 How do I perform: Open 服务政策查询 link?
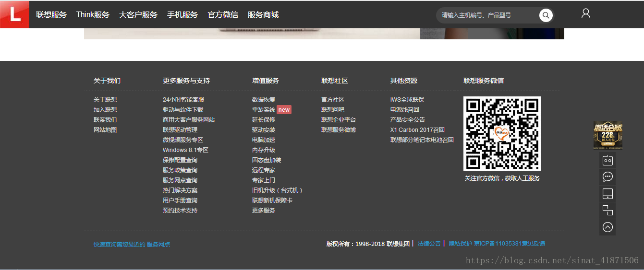(x=180, y=170)
